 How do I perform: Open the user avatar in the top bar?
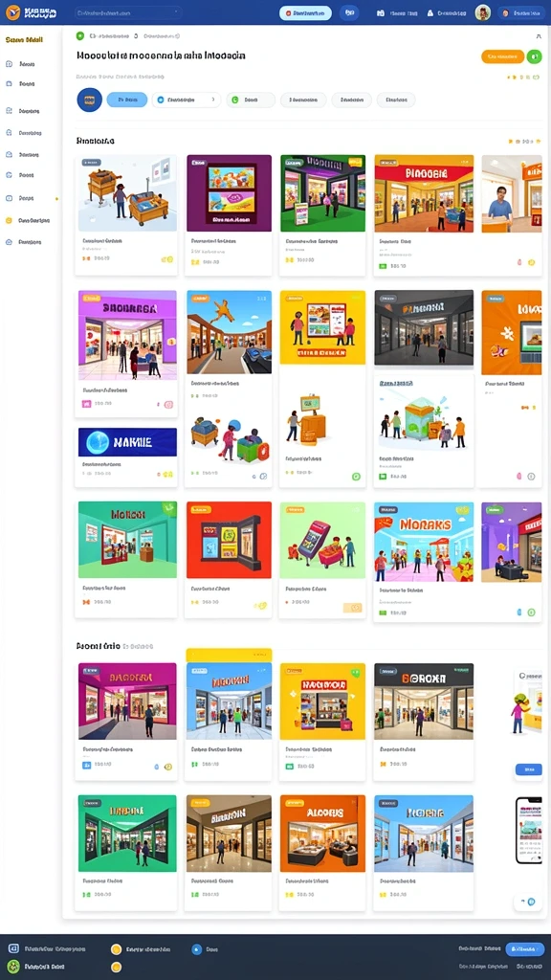(x=482, y=12)
